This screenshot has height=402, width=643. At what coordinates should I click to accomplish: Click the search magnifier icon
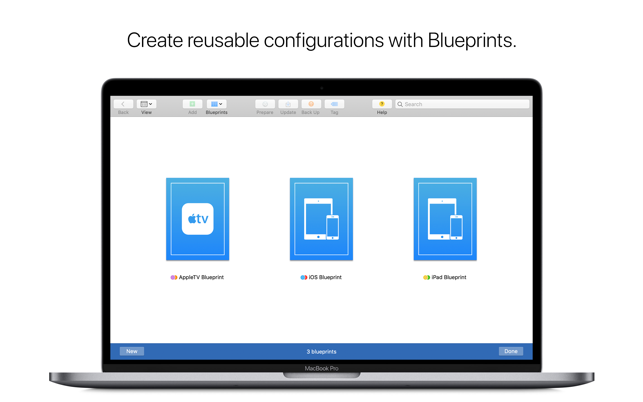(x=400, y=104)
